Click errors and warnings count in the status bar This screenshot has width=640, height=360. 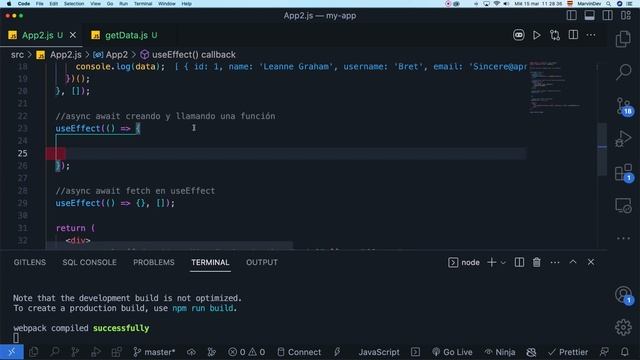247,352
